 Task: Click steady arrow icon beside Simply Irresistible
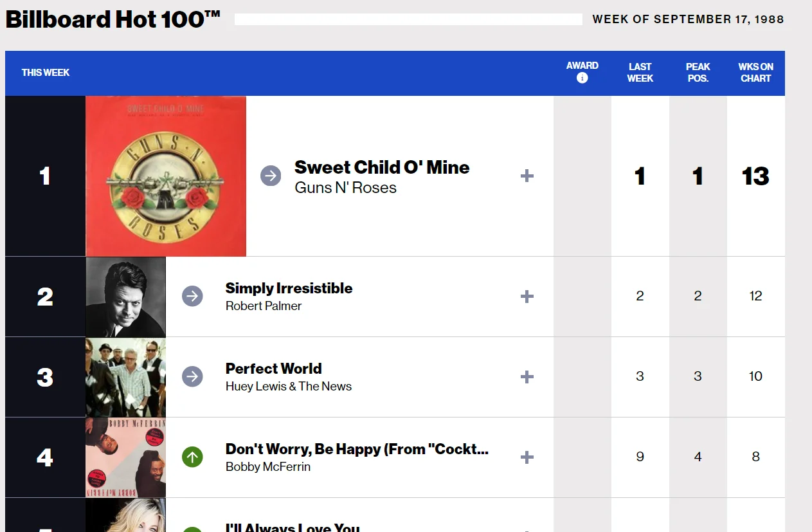(192, 296)
